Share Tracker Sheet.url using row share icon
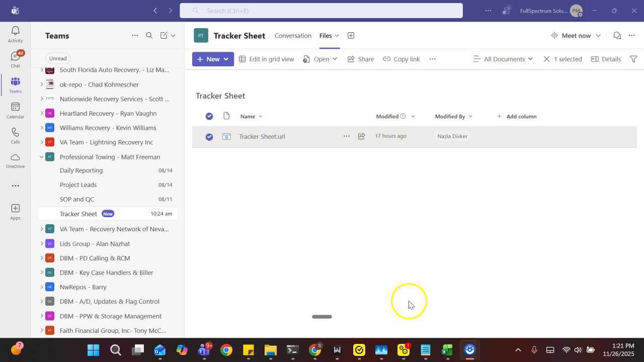644x362 pixels. pyautogui.click(x=361, y=136)
